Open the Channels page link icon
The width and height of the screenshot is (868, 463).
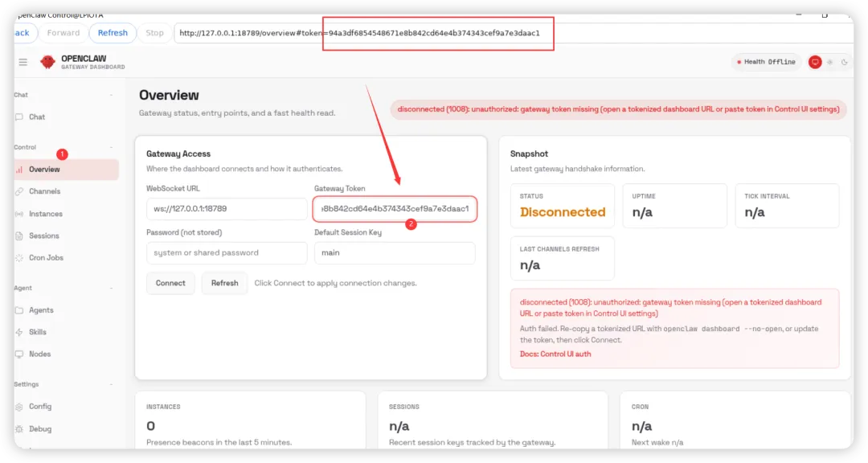tap(19, 191)
